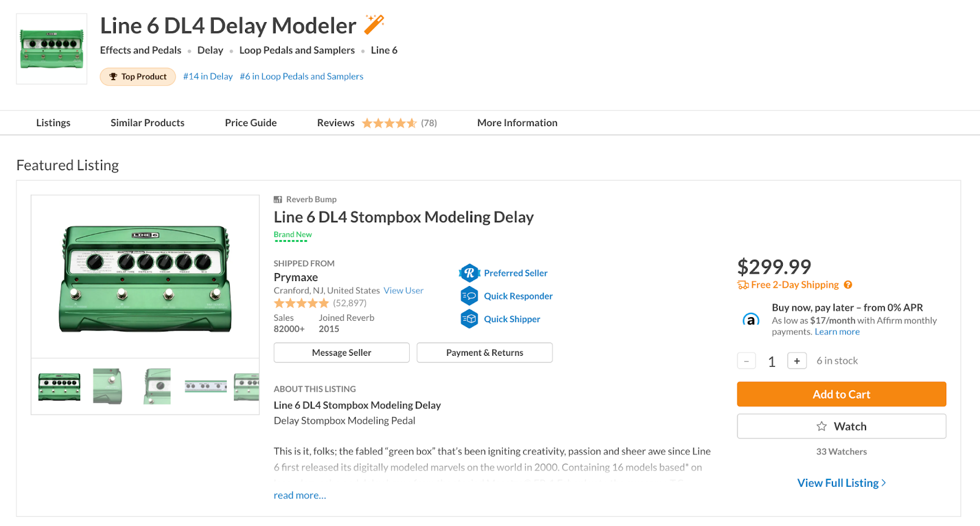Screen dimensions: 980x526
Task: Click the Preferred Seller badge icon
Action: (469, 273)
